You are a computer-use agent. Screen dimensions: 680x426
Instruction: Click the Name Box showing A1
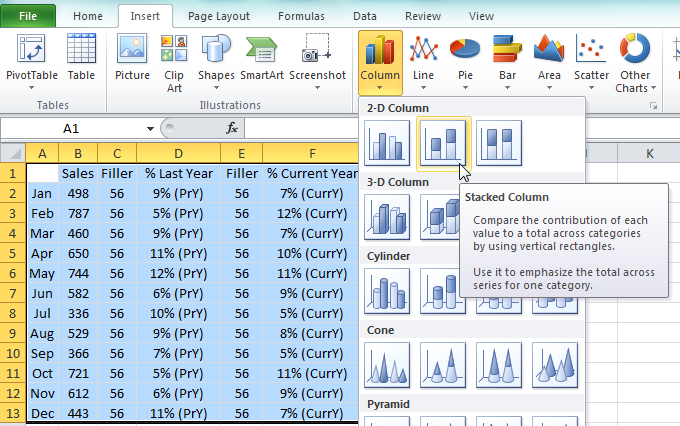pyautogui.click(x=72, y=128)
